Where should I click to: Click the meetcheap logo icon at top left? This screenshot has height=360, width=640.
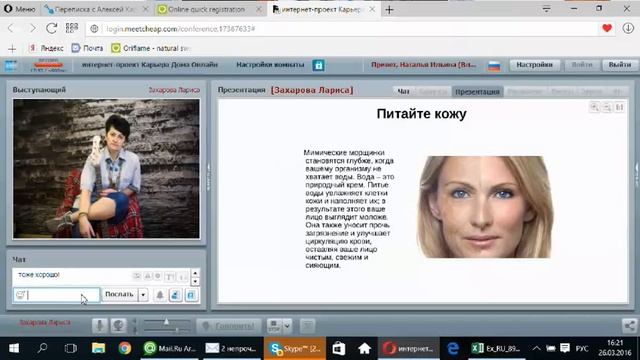11,65
